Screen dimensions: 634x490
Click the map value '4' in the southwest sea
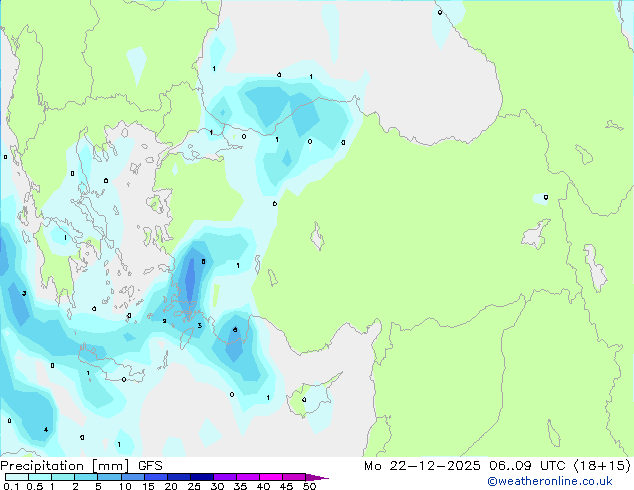46,429
